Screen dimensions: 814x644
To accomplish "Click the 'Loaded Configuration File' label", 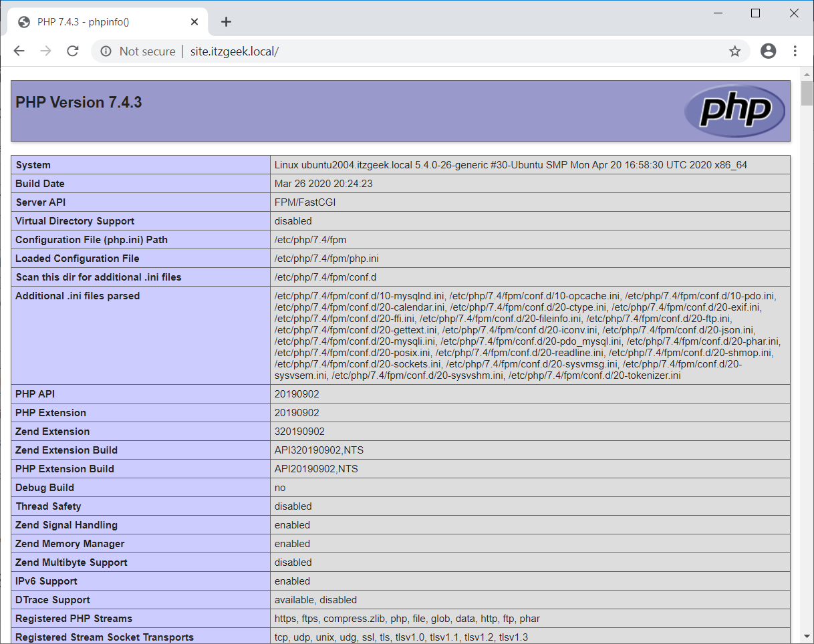I will (78, 259).
